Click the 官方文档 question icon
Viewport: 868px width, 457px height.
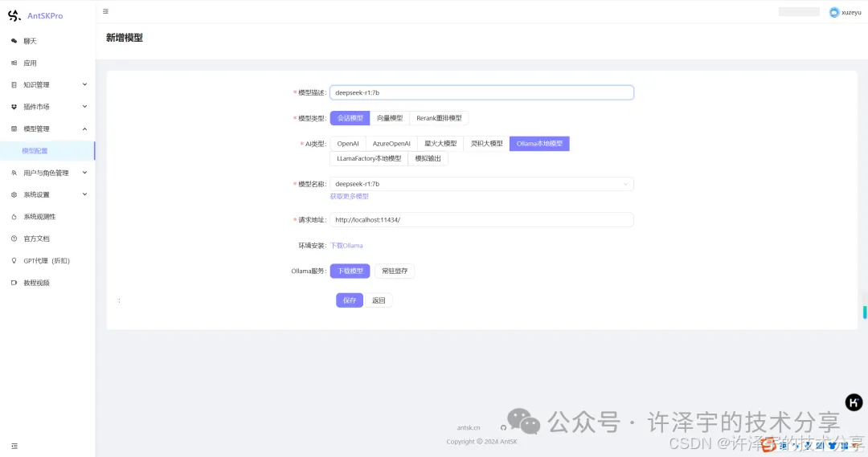pos(14,239)
